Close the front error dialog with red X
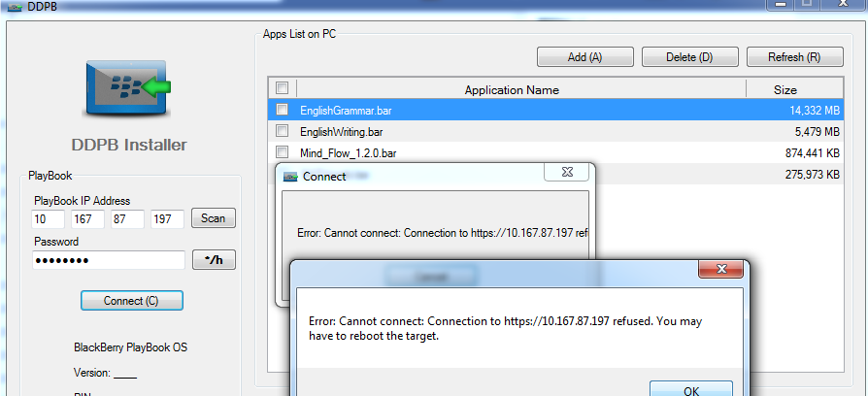The width and height of the screenshot is (868, 396). pyautogui.click(x=721, y=270)
